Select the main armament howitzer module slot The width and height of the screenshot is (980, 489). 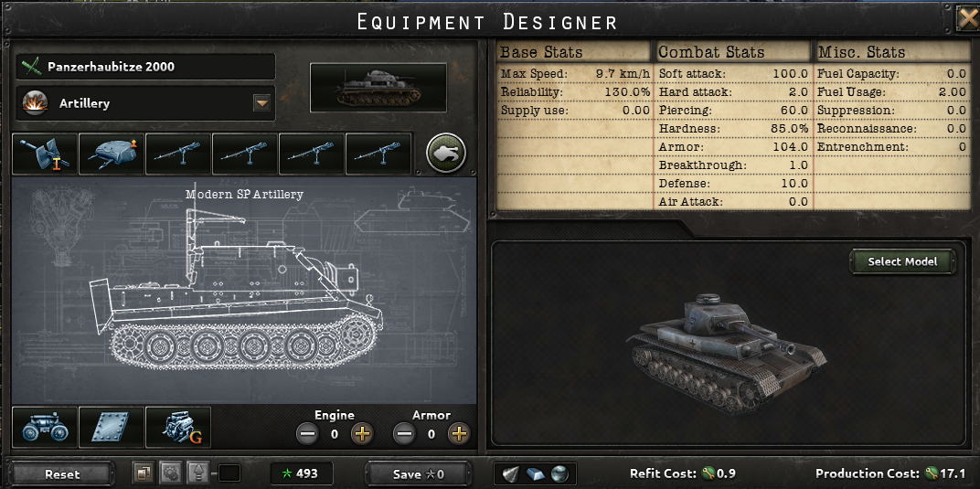[x=45, y=154]
